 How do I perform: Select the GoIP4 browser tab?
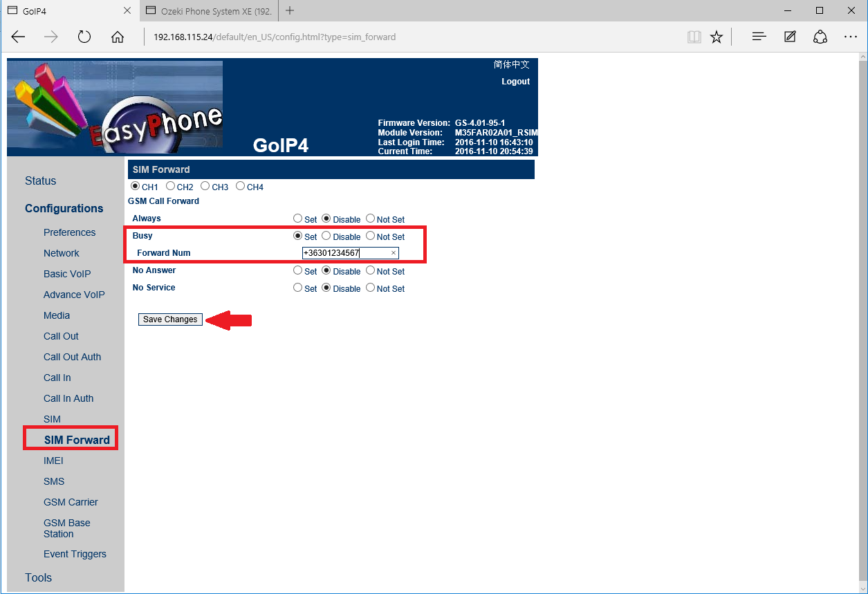click(x=69, y=11)
